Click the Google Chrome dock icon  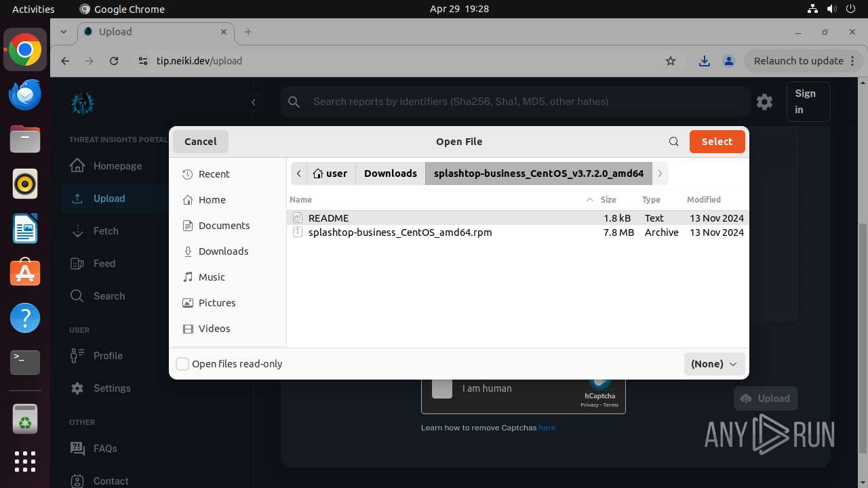[x=25, y=50]
